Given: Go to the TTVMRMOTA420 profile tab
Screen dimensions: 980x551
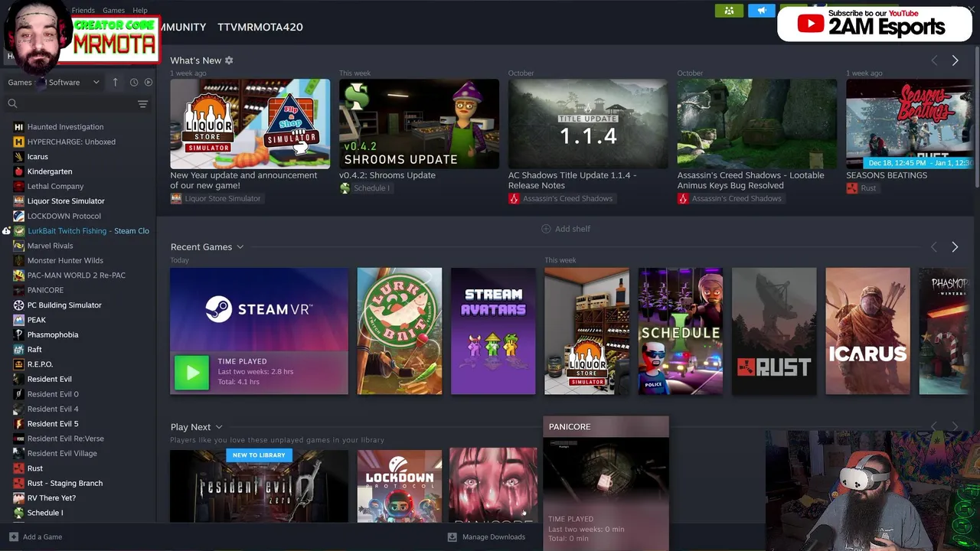Looking at the screenshot, I should [260, 27].
